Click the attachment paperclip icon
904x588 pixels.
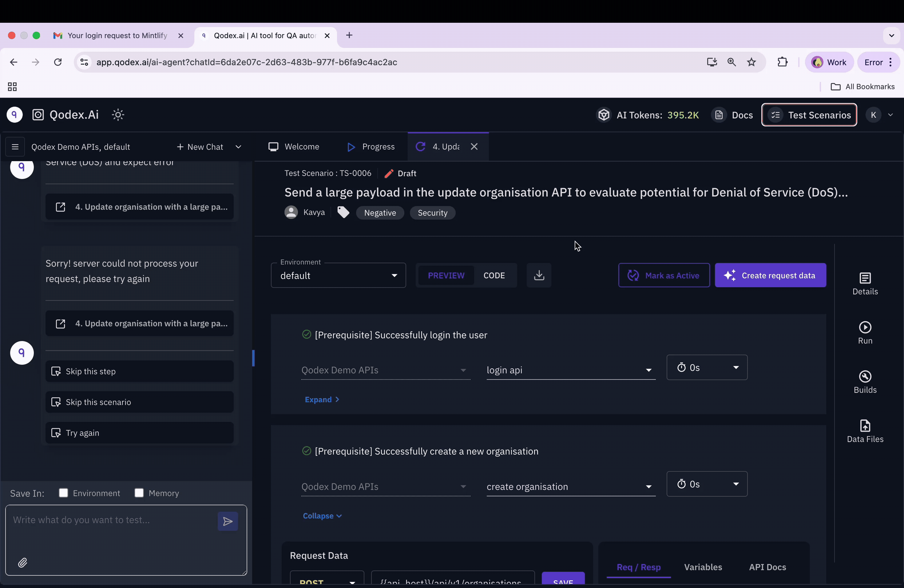pyautogui.click(x=23, y=562)
